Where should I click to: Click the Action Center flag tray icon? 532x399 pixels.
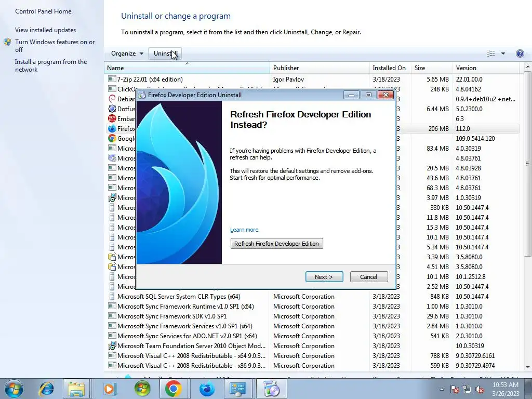[x=454, y=389]
